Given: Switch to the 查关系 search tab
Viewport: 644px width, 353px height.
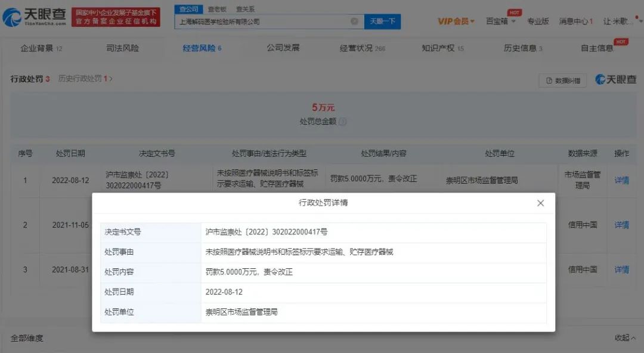Looking at the screenshot, I should [x=245, y=9].
